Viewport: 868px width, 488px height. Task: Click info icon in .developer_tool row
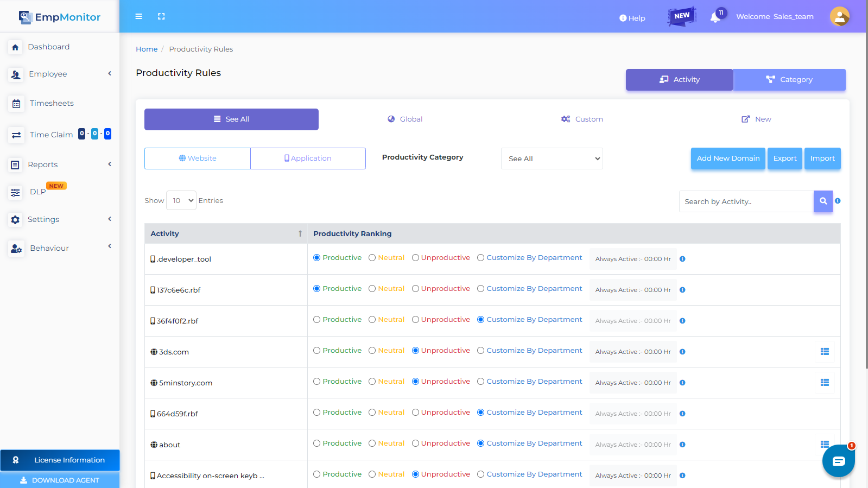(682, 259)
